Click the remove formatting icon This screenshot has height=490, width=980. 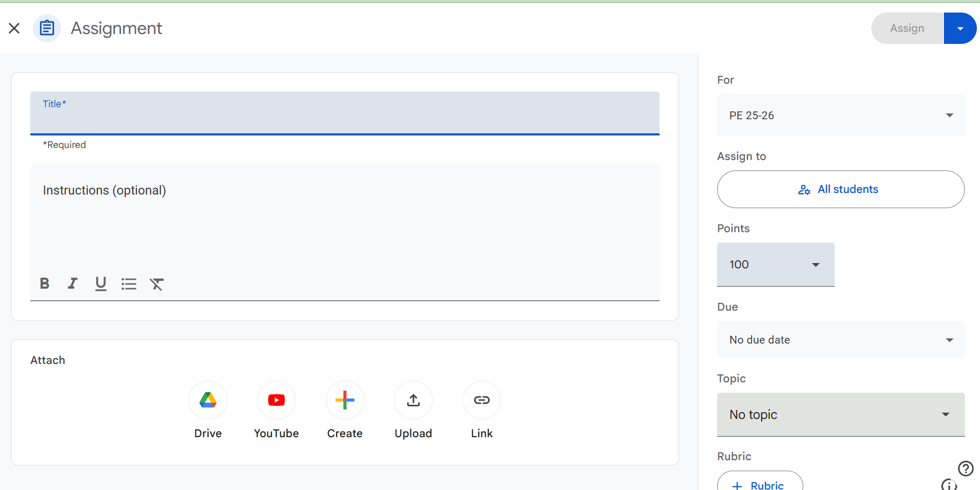pos(157,283)
